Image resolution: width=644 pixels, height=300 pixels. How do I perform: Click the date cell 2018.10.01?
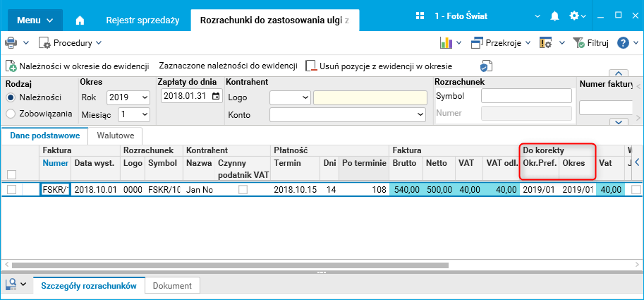click(96, 189)
